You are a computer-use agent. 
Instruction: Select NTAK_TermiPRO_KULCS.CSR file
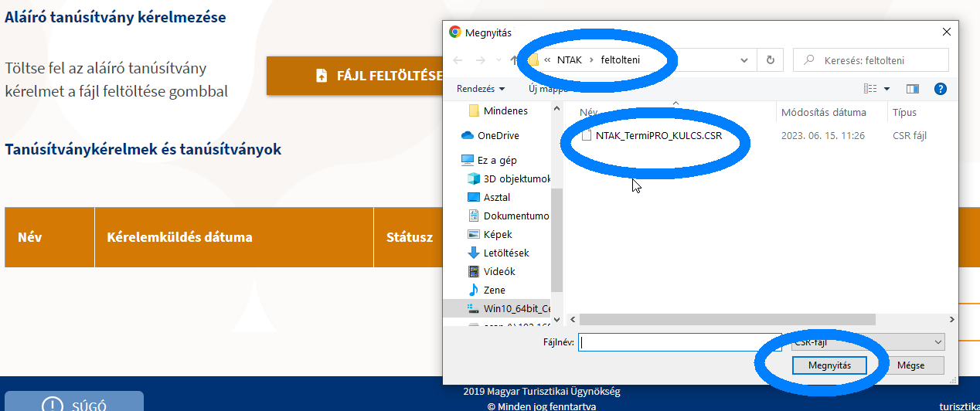coord(658,136)
